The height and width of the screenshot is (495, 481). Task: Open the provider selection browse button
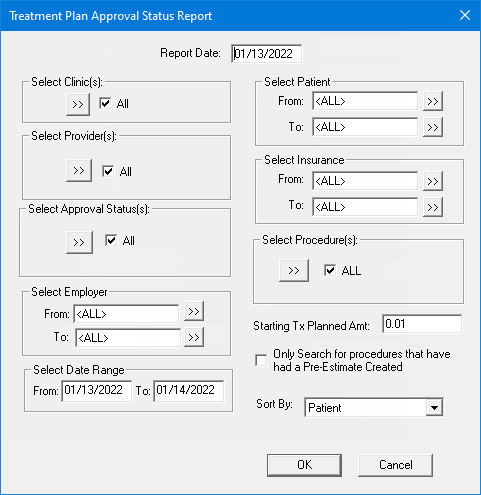tap(79, 170)
